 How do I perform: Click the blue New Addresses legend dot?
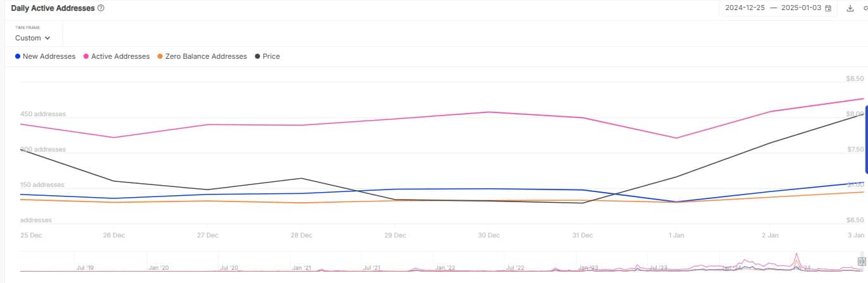[18, 56]
